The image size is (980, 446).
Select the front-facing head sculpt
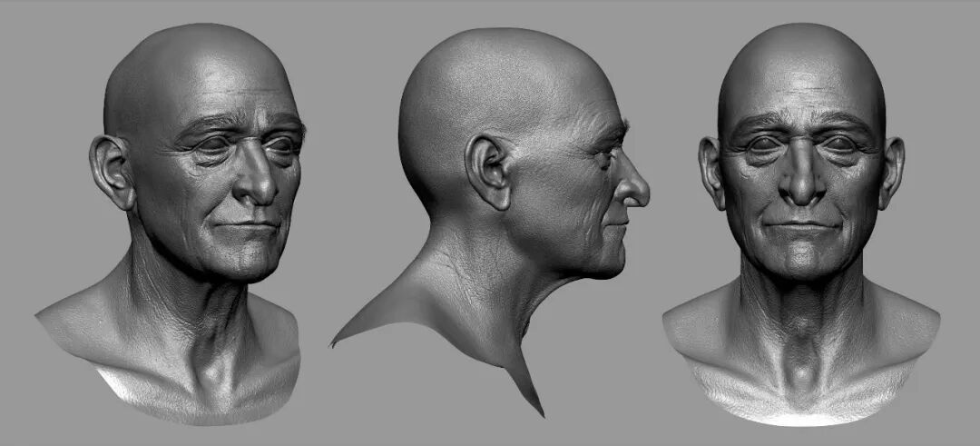coord(801,225)
